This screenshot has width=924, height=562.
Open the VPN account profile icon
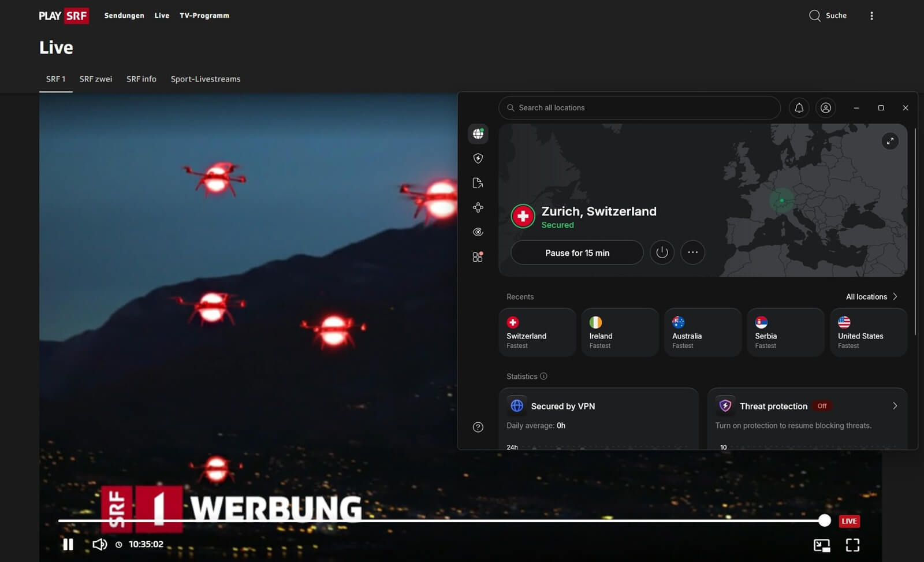[826, 108]
